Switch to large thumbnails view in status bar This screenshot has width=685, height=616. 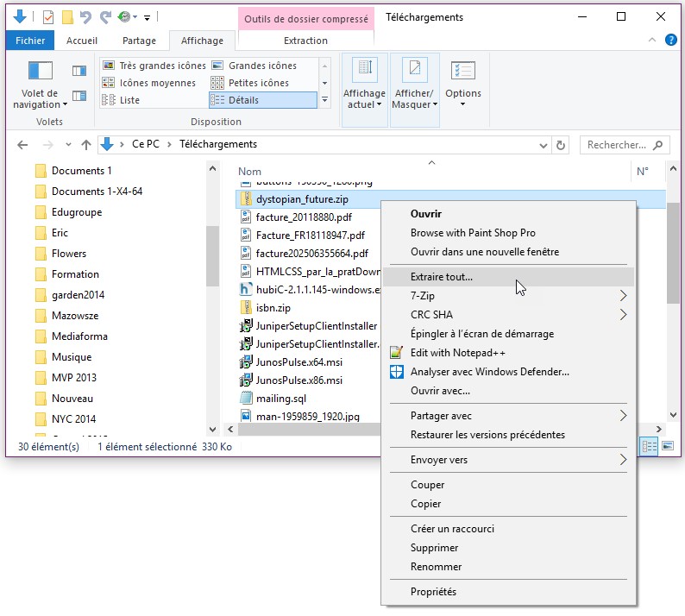(669, 446)
